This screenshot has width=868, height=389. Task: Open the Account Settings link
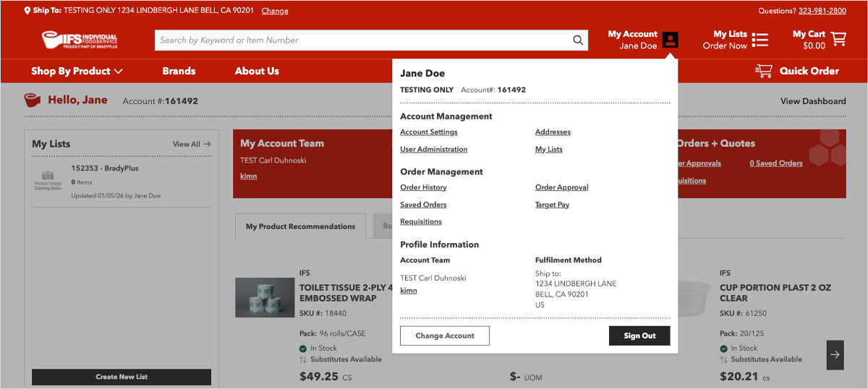pyautogui.click(x=429, y=132)
